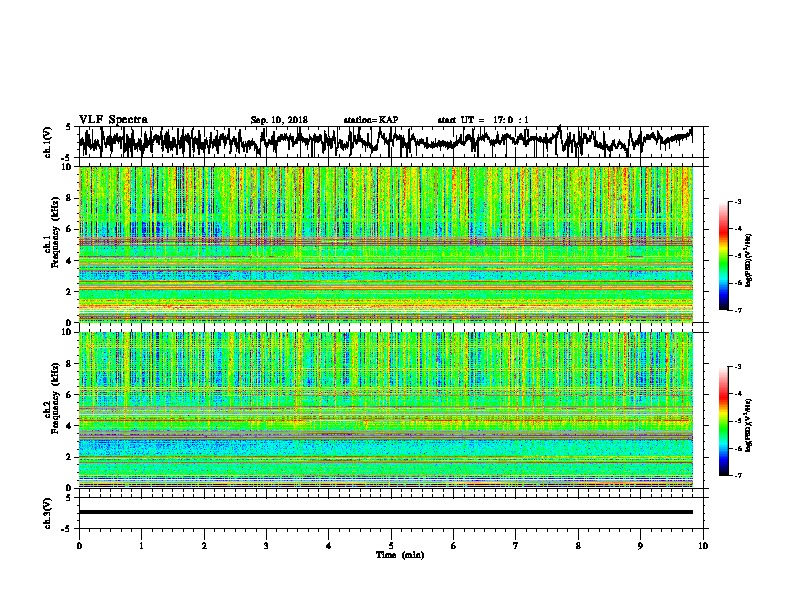Click the ch.2 spectrogram panel
Viewport: 792px width, 612px height.
(x=385, y=410)
